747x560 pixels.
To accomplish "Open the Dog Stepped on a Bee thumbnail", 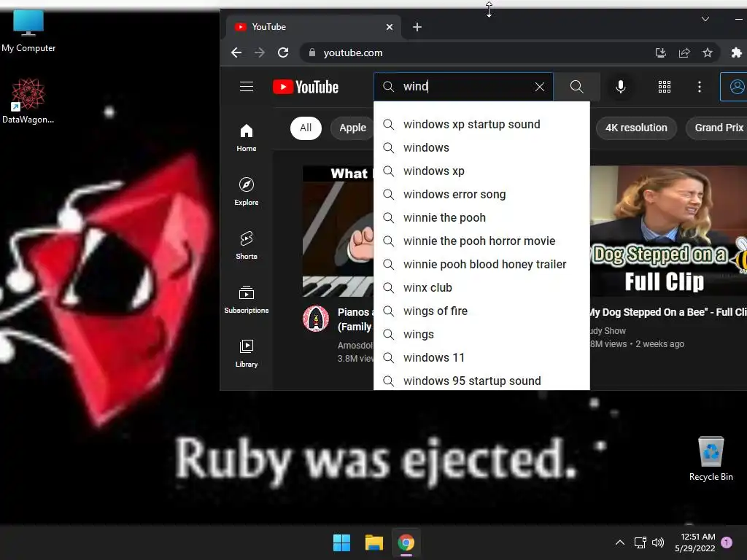I will coord(668,231).
